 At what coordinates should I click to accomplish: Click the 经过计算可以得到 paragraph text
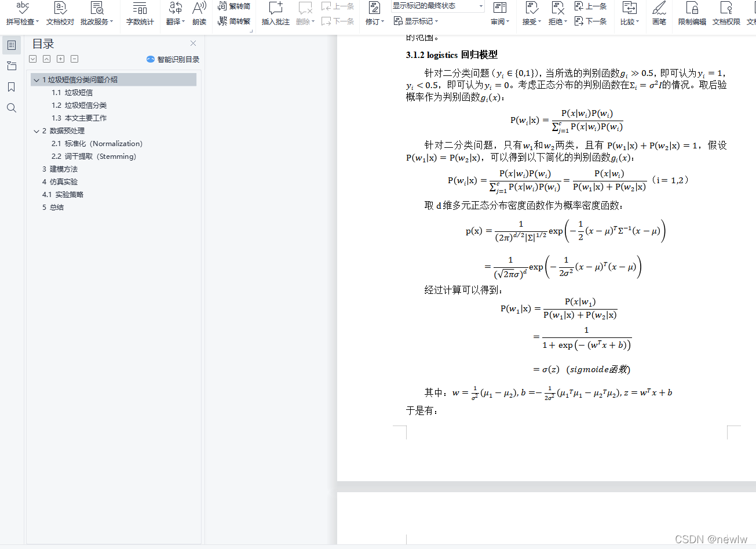click(x=463, y=290)
